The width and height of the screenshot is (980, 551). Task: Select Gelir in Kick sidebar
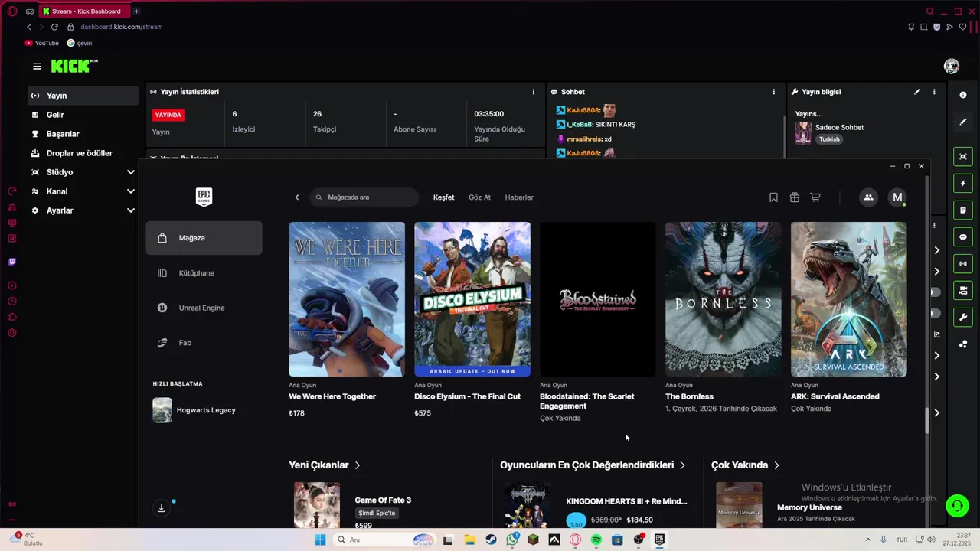tap(83, 115)
